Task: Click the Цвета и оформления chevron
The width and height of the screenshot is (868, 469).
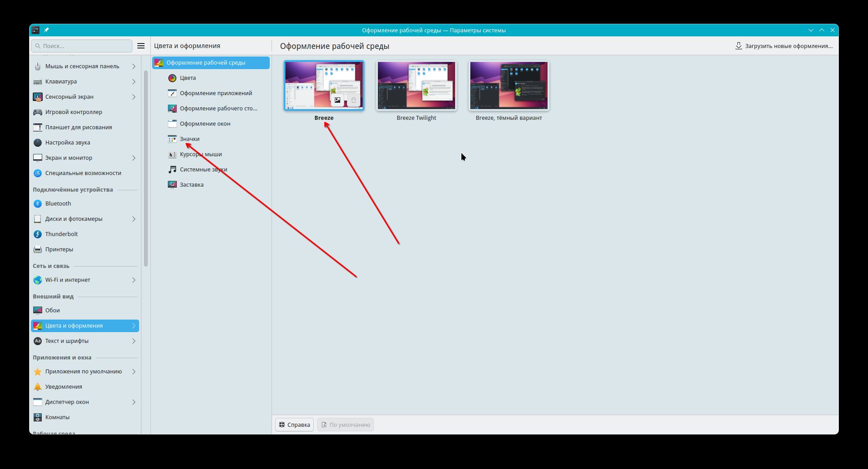Action: click(134, 326)
